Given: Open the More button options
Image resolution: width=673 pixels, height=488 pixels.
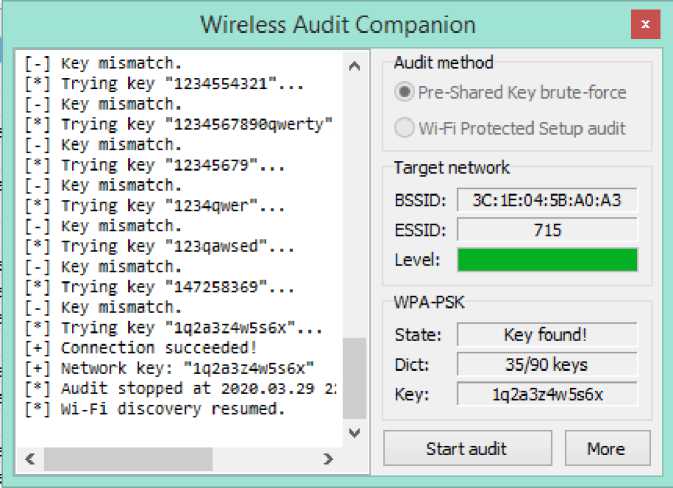Looking at the screenshot, I should [x=606, y=448].
